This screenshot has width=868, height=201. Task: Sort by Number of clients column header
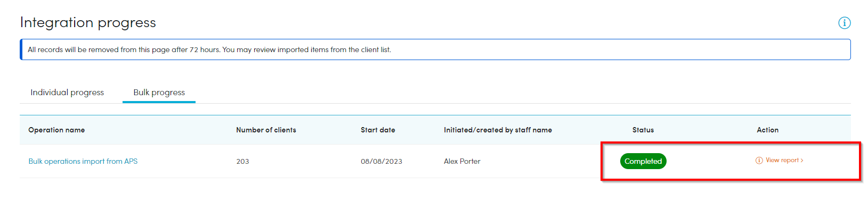[x=266, y=130]
